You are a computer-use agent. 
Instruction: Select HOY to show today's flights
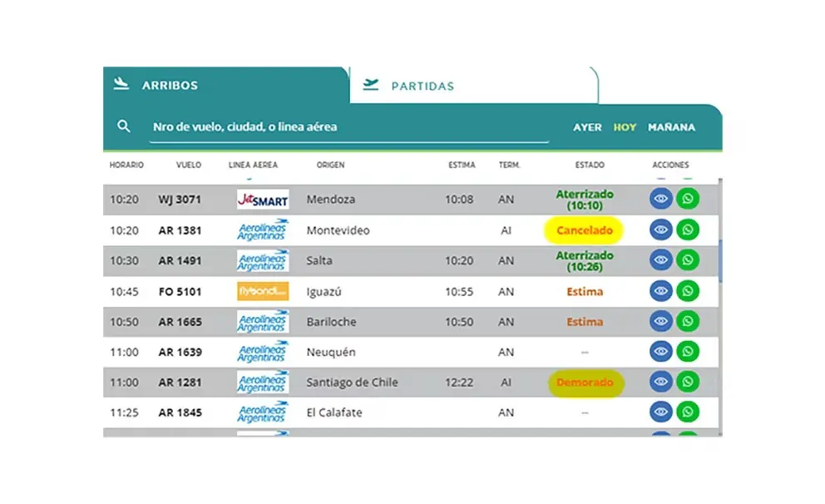click(625, 127)
